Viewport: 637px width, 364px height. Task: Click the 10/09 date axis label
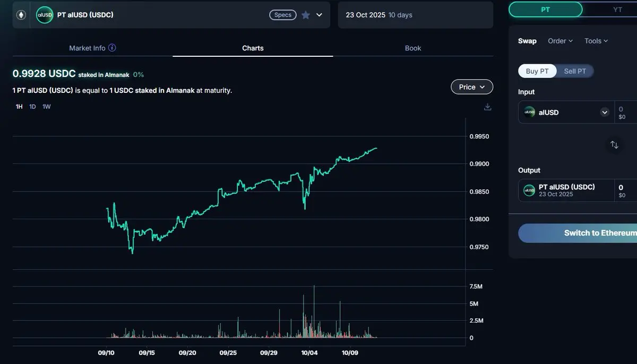pyautogui.click(x=350, y=352)
